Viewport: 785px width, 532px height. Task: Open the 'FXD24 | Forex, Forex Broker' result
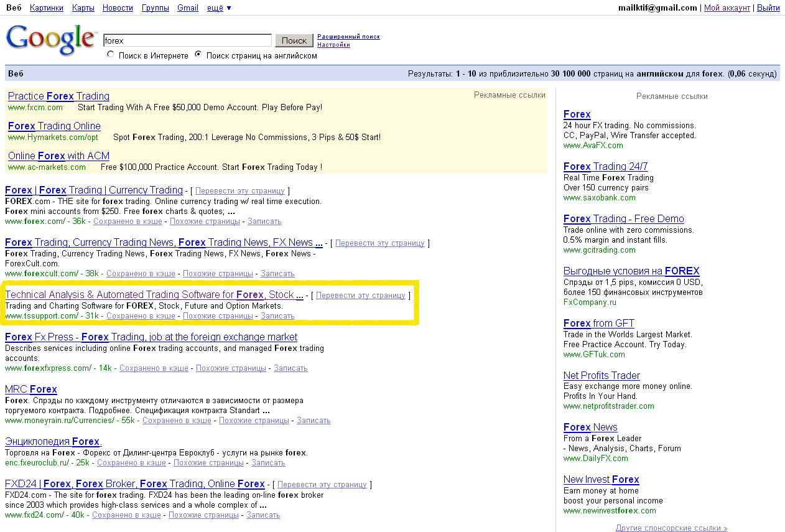point(135,484)
